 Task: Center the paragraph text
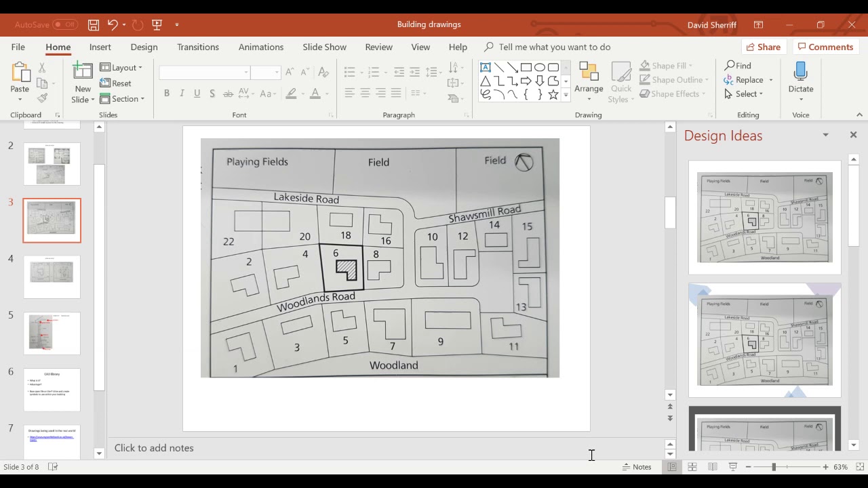(x=365, y=94)
